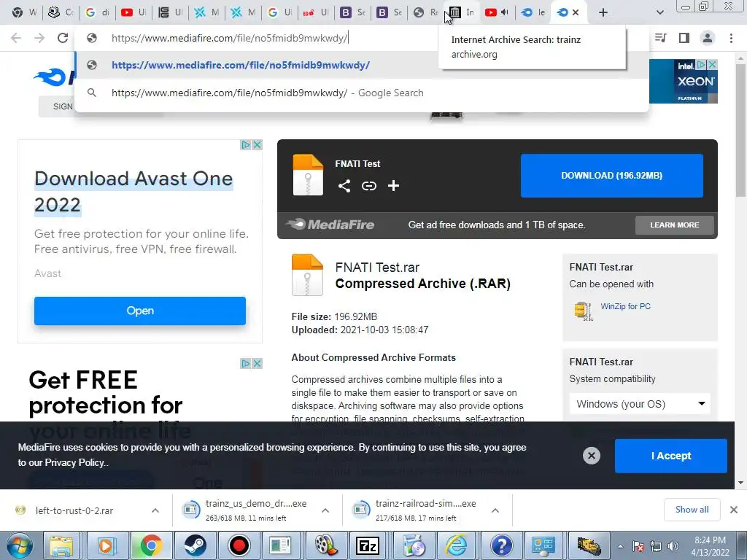Expand options for trainz-railroad-sim download
Image resolution: width=747 pixels, height=560 pixels.
coord(495,510)
